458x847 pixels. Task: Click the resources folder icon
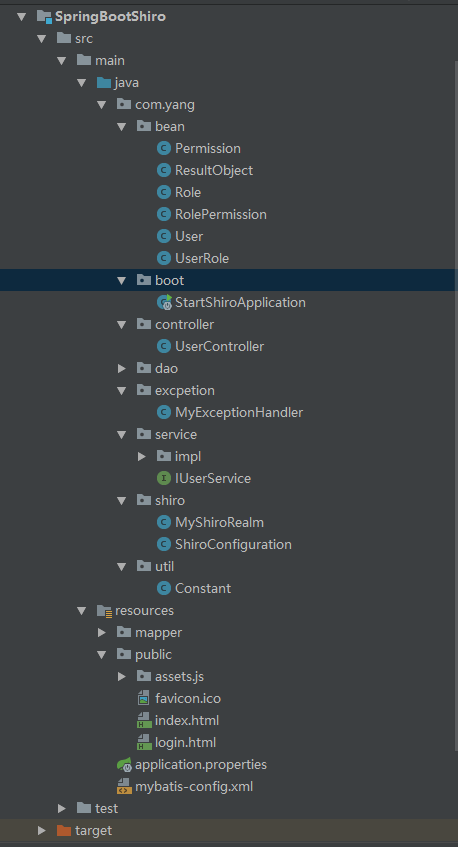click(x=104, y=610)
